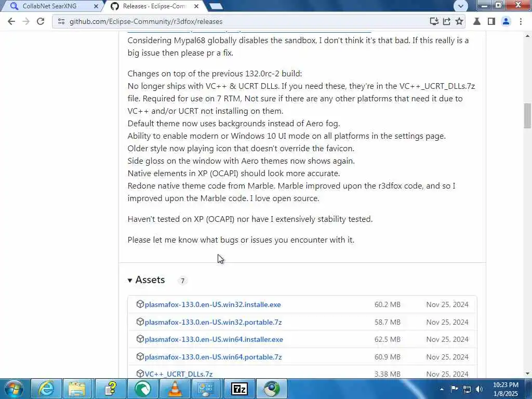Show hidden tray icons arrow
Screen dimensions: 532x399
[x=442, y=389]
